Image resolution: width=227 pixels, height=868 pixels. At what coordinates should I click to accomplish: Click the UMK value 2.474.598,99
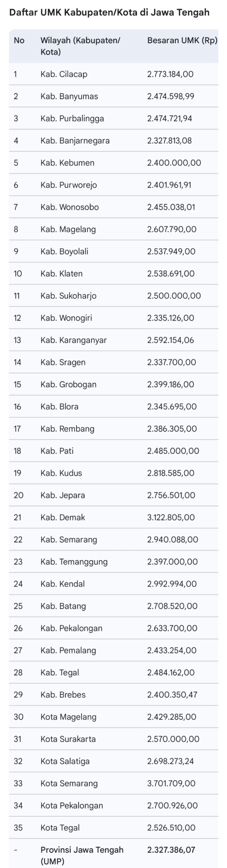click(x=170, y=96)
